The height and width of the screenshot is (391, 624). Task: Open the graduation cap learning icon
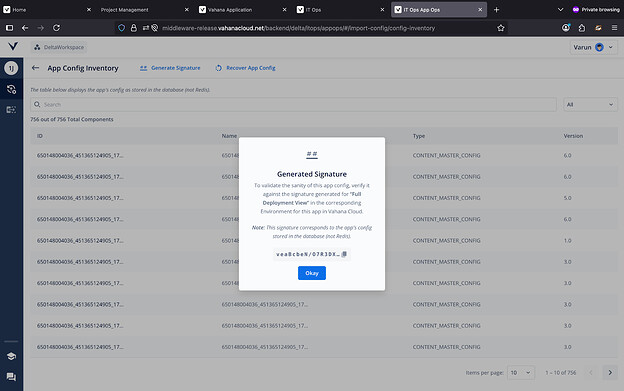tap(11, 356)
